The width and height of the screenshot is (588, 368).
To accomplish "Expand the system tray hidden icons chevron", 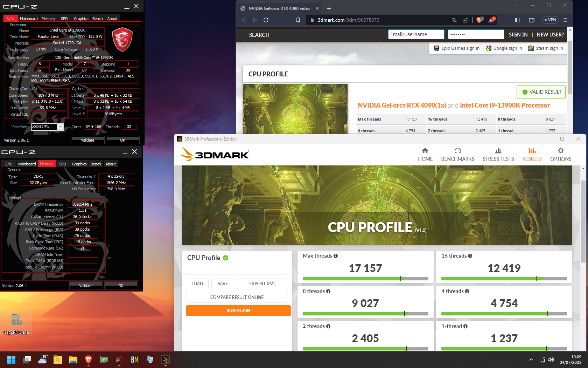I will click(531, 360).
